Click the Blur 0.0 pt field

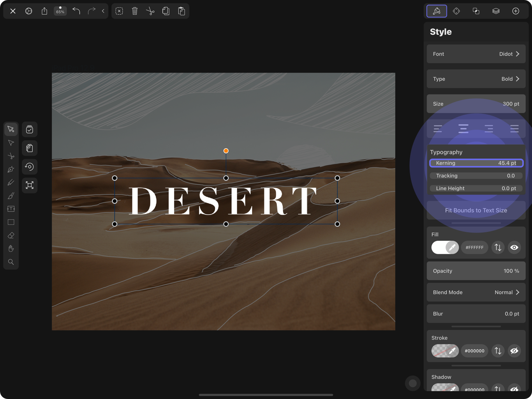(476, 314)
